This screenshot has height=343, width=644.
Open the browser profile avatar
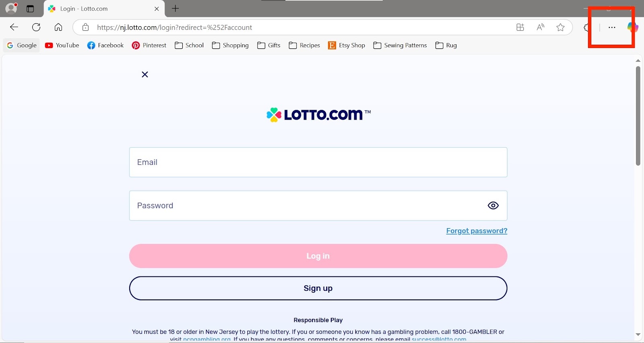tap(11, 8)
